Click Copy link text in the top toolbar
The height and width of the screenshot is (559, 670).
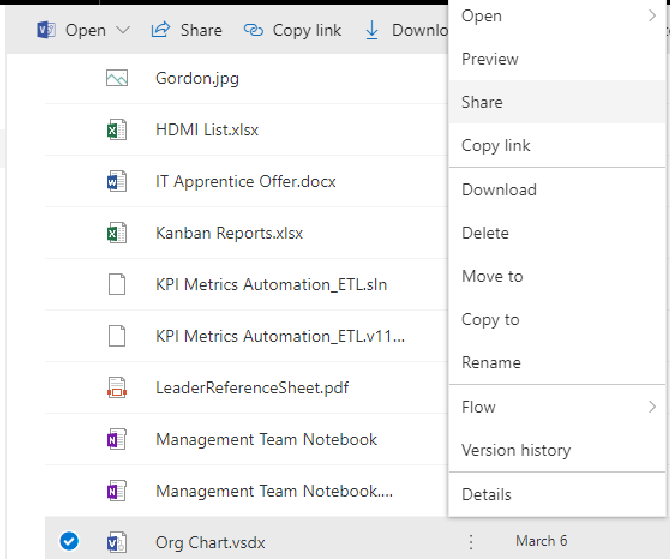pyautogui.click(x=307, y=30)
